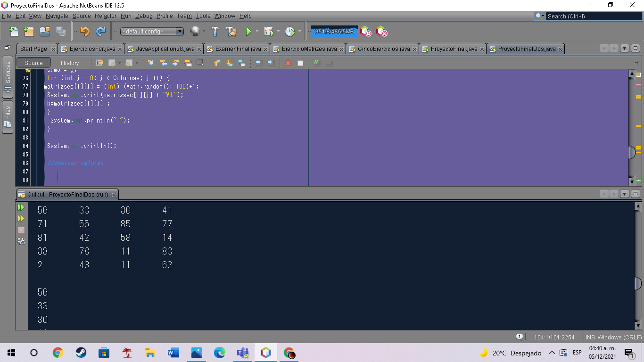Toggle the Source editor view button
The height and width of the screenshot is (362, 644).
[33, 63]
